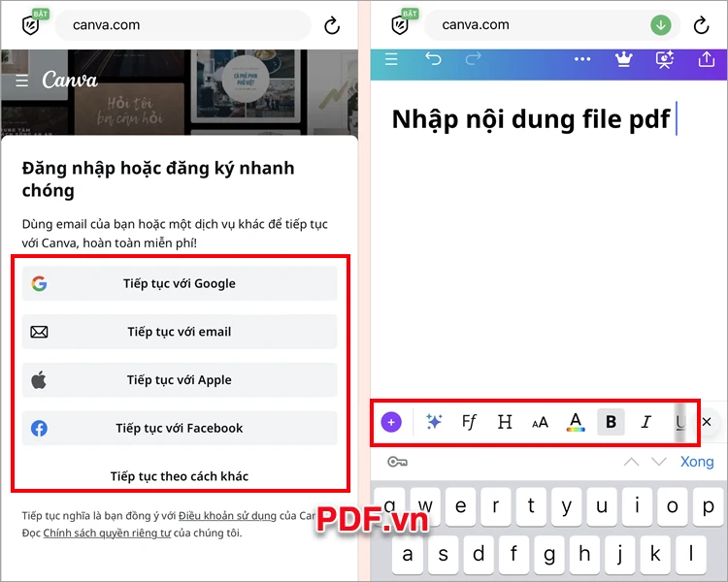Tap keyboard key e

point(460,506)
